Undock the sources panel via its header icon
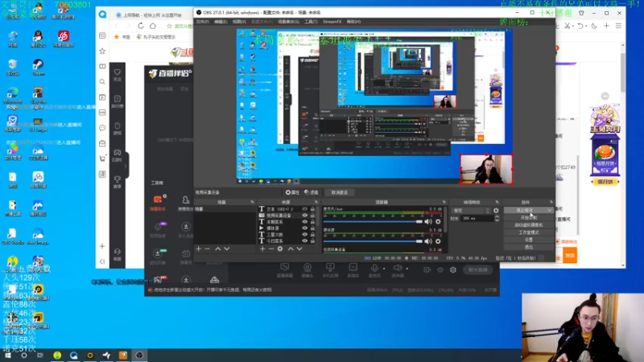 click(316, 202)
